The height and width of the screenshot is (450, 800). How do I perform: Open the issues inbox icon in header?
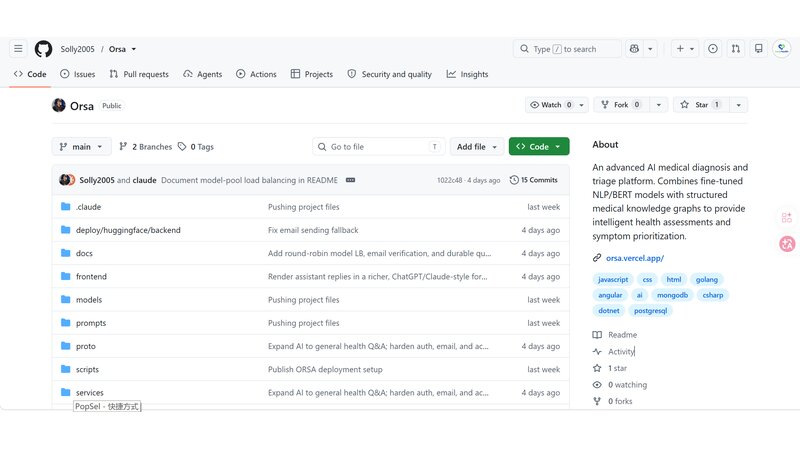click(713, 49)
